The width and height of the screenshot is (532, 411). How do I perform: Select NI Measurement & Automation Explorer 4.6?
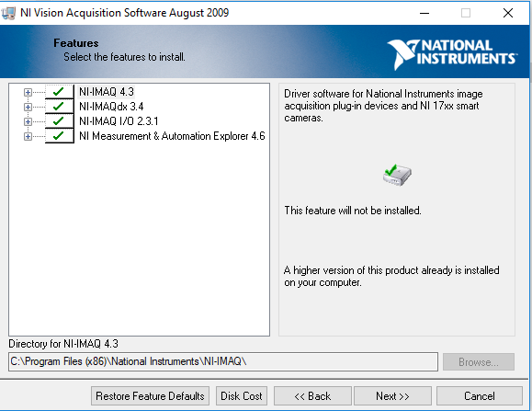[x=172, y=136]
